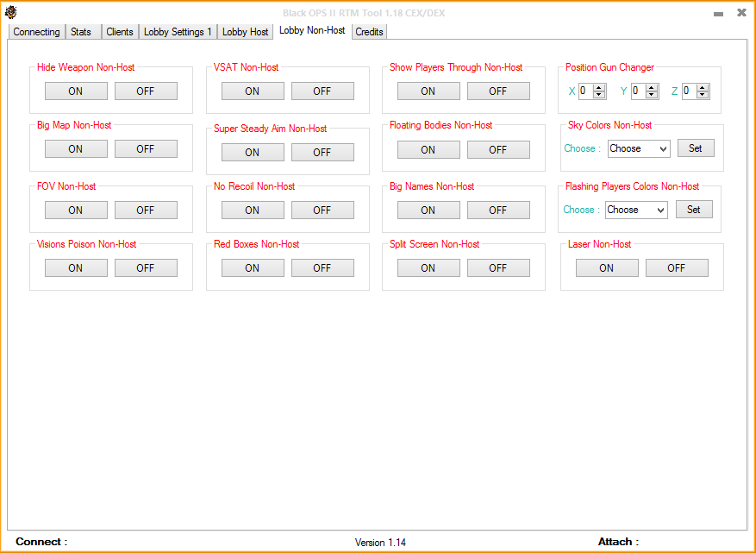Turn ON FOV Non-Host
The height and width of the screenshot is (553, 756).
tap(76, 211)
